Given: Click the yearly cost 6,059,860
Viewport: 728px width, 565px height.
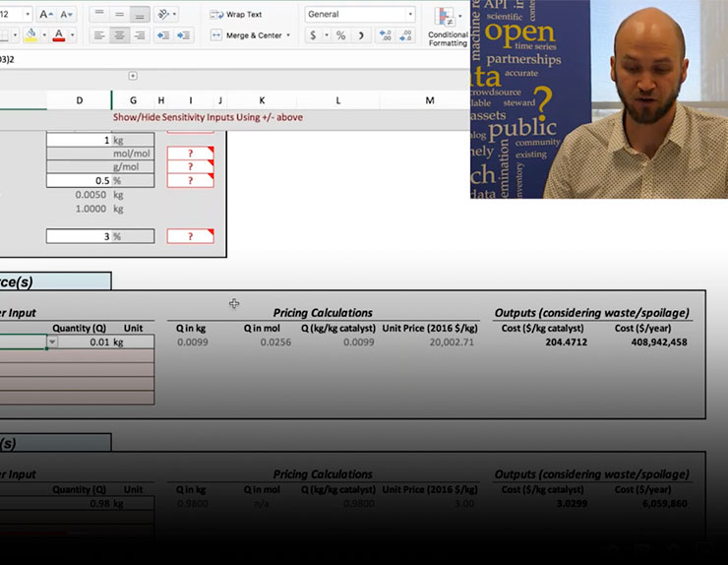Looking at the screenshot, I should (x=665, y=504).
